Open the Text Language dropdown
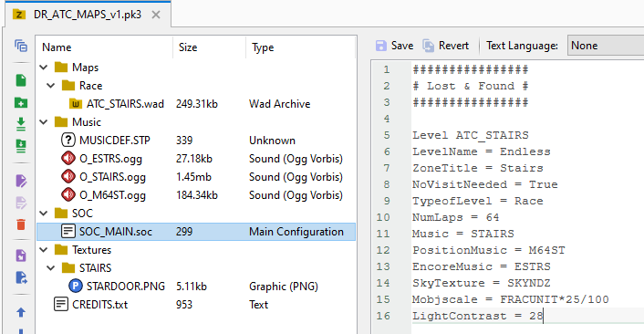This screenshot has height=334, width=644. (x=606, y=46)
